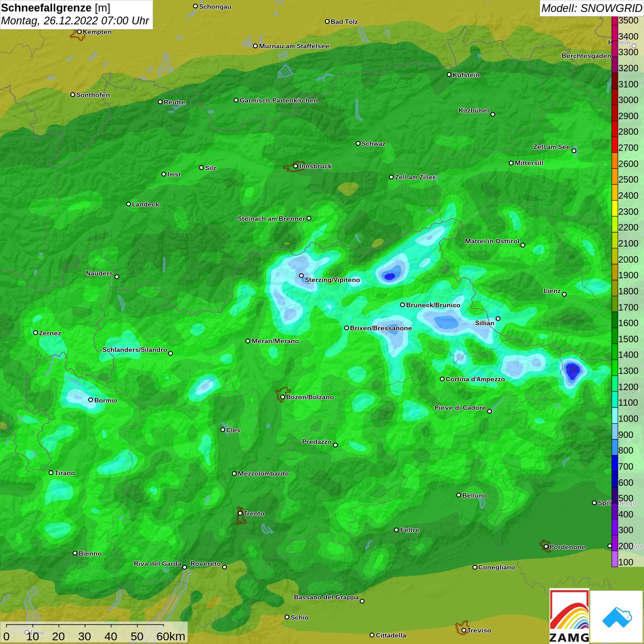
Task: Select the 'Bruneck/Brunico' map label
Action: click(433, 305)
